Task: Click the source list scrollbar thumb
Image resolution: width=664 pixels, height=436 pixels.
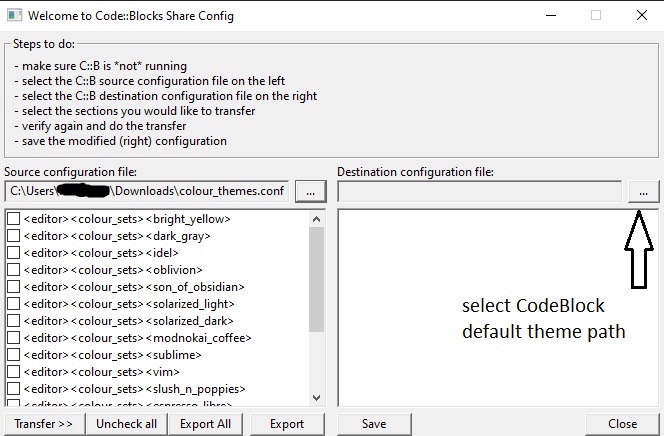Action: click(316, 279)
